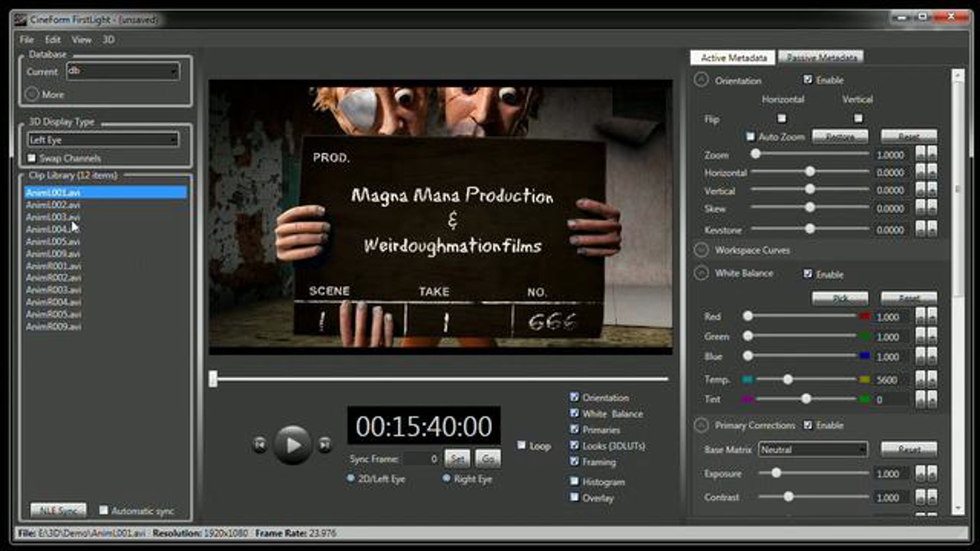Click the right stepper button in the Exposure row
The height and width of the screenshot is (551, 980).
pyautogui.click(x=932, y=473)
